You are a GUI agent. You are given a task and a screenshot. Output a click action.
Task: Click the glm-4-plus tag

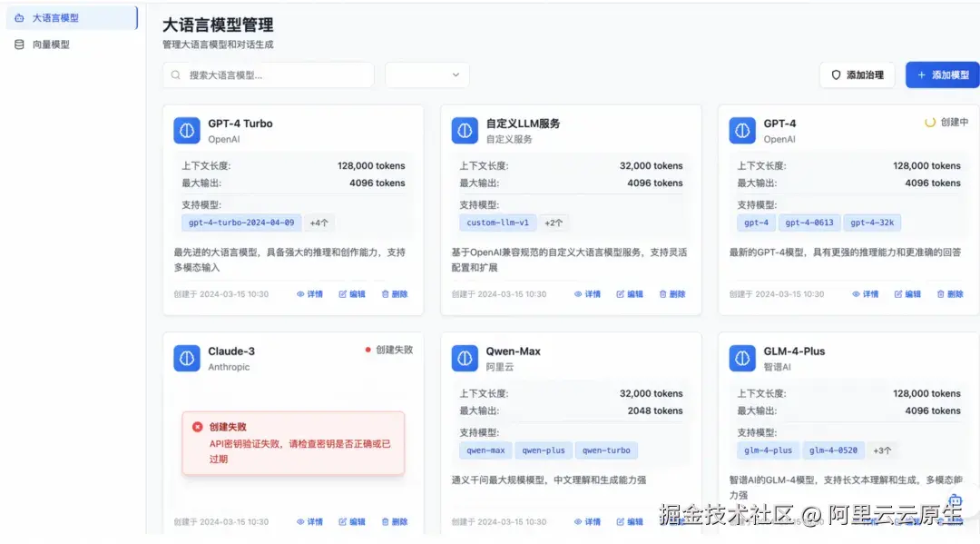point(769,450)
